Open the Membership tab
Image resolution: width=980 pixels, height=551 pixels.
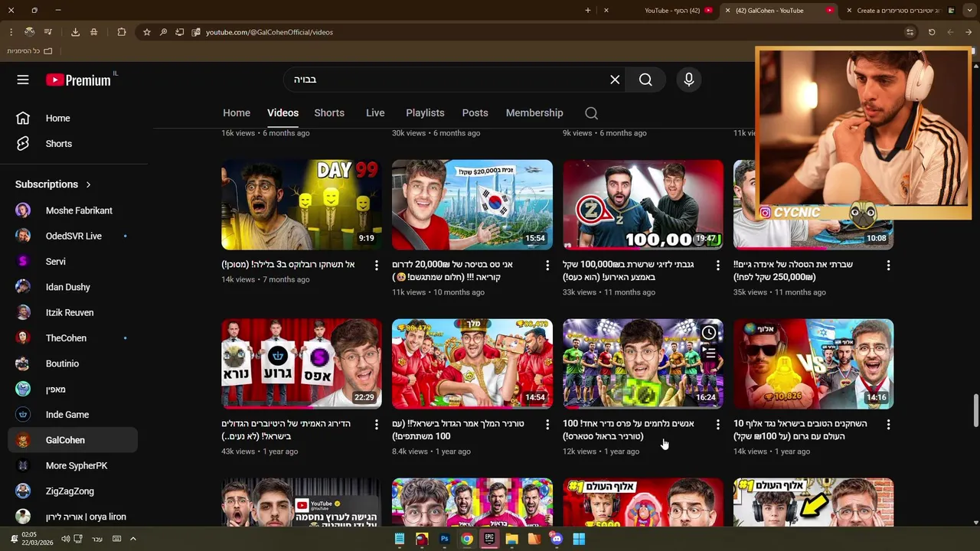[x=534, y=113]
